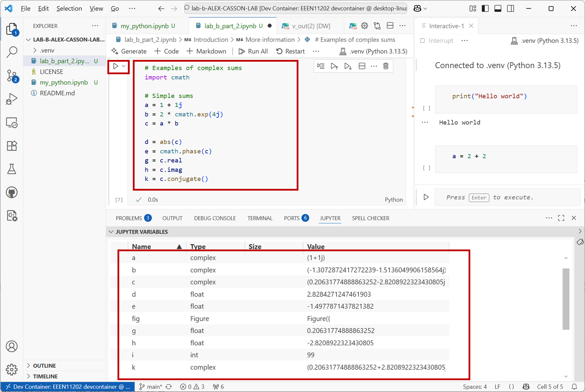Open the Extensions view
The image size is (585, 392).
pyautogui.click(x=12, y=146)
